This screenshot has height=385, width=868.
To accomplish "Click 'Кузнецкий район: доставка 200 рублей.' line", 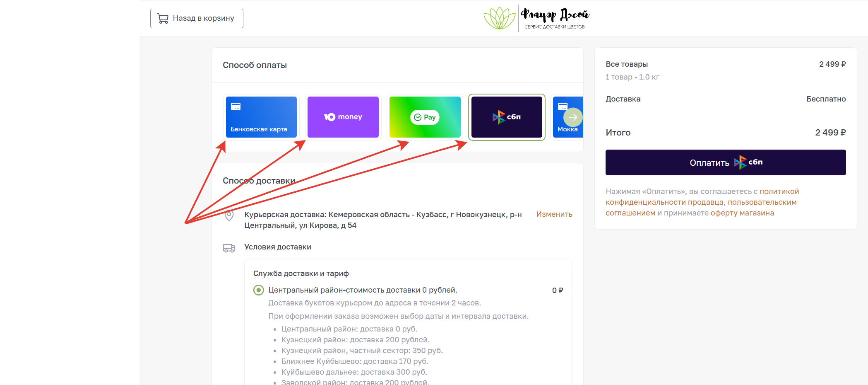I will [356, 340].
